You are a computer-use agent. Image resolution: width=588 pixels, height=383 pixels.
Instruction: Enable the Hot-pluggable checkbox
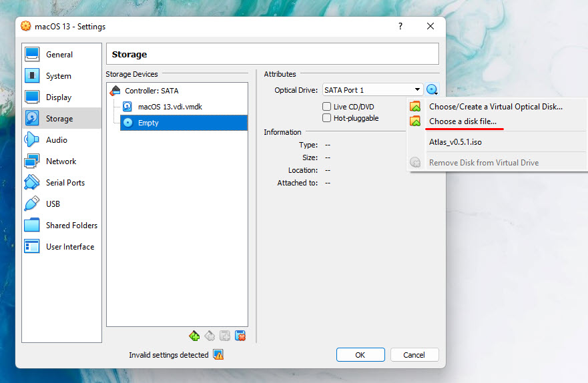click(x=326, y=118)
